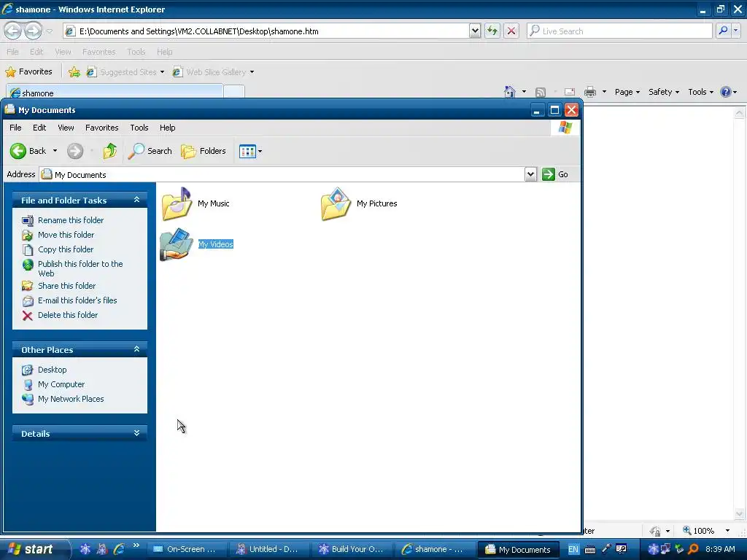Open View menu in My Documents
This screenshot has height=560, width=747.
point(66,128)
